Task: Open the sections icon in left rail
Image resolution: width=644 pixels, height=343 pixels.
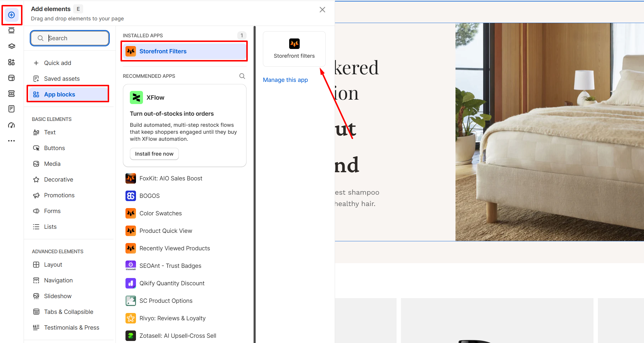Action: [11, 30]
